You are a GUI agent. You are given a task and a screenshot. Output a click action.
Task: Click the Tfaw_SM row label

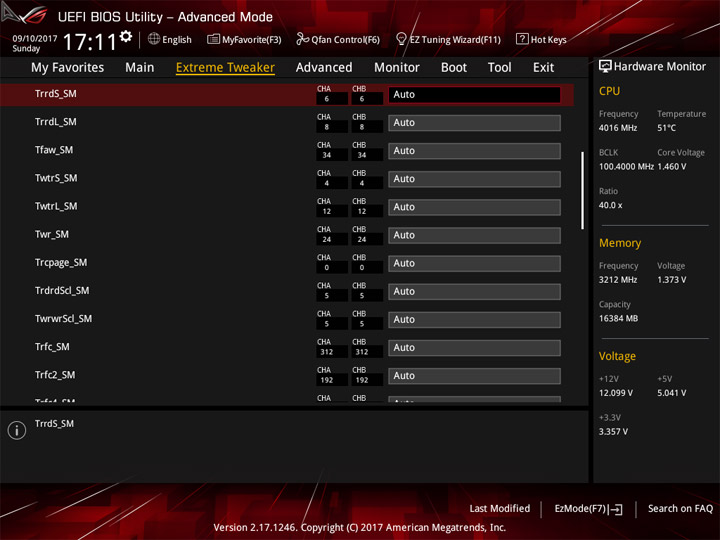click(54, 150)
